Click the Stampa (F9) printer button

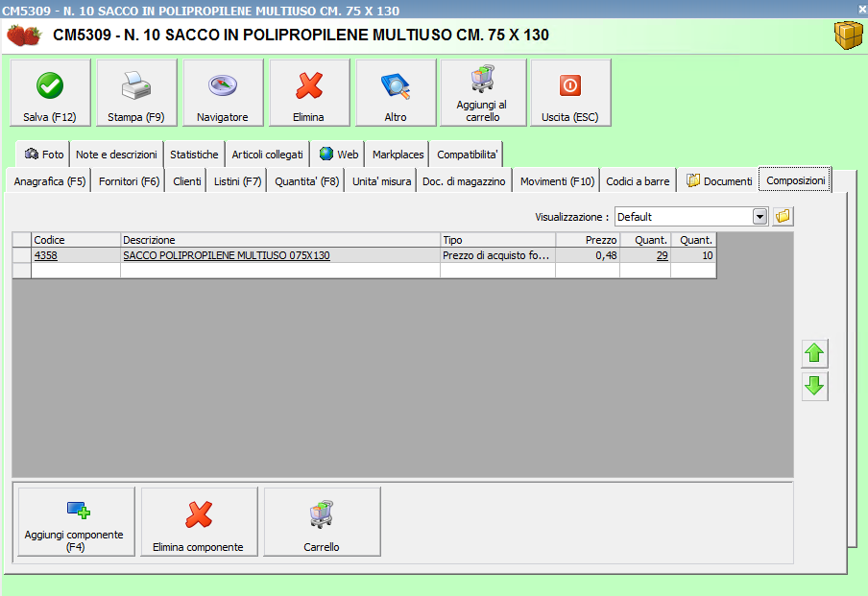click(x=136, y=92)
